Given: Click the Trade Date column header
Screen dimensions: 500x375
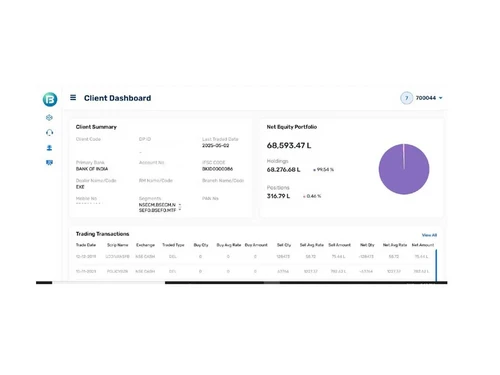Looking at the screenshot, I should pos(86,245).
